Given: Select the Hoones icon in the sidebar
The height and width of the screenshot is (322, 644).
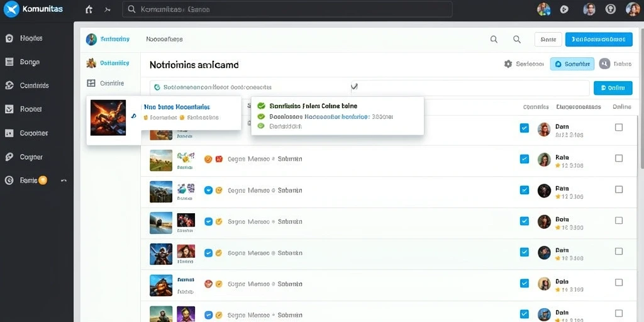Looking at the screenshot, I should tap(9, 38).
